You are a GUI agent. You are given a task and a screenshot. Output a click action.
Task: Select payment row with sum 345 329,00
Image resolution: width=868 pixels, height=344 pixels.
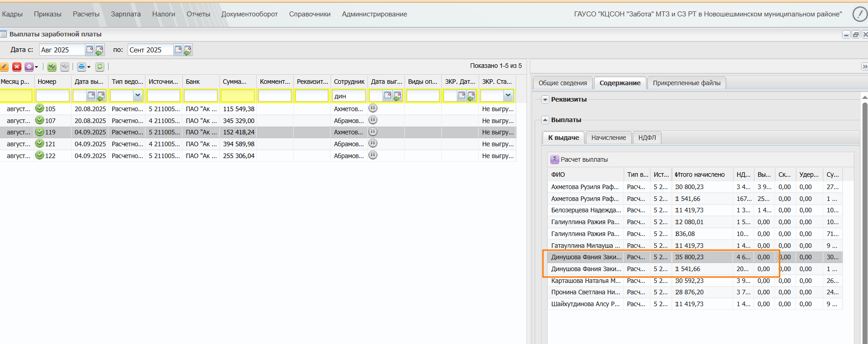(x=258, y=121)
